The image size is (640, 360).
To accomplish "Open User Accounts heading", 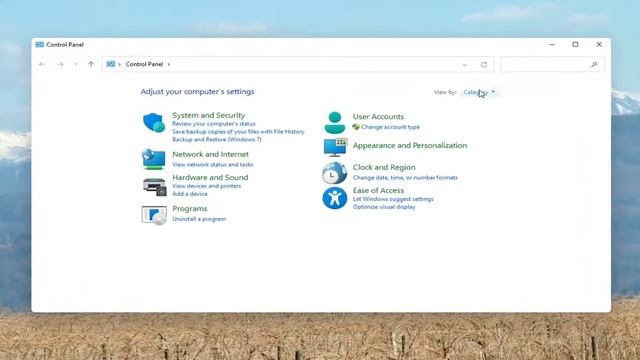I will tap(378, 116).
